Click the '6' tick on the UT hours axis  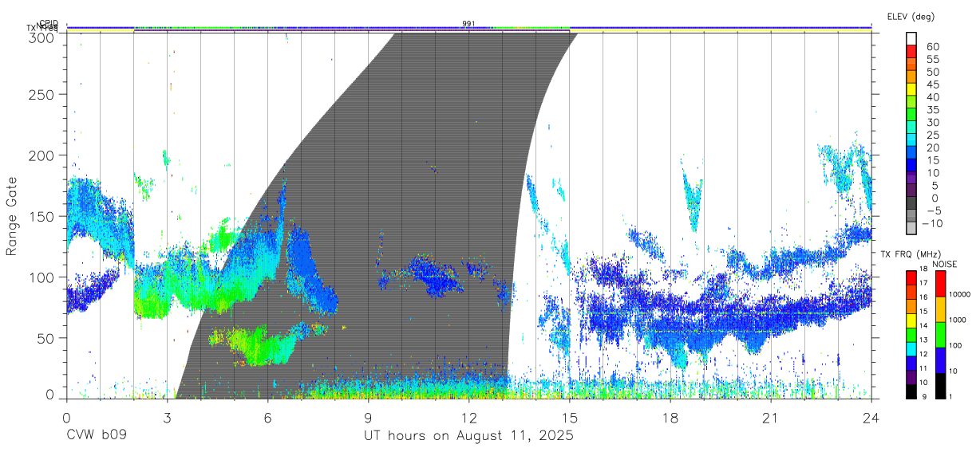tap(267, 418)
